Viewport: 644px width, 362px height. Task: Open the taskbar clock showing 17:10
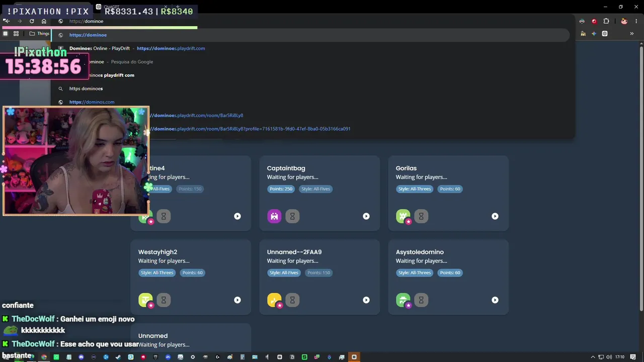tap(620, 357)
